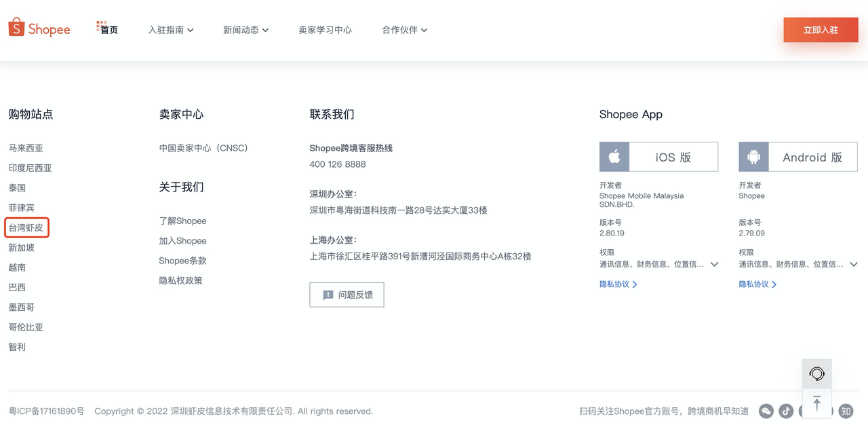Open the 智利 shopping site
Viewport: 868px width, 431px height.
(17, 347)
